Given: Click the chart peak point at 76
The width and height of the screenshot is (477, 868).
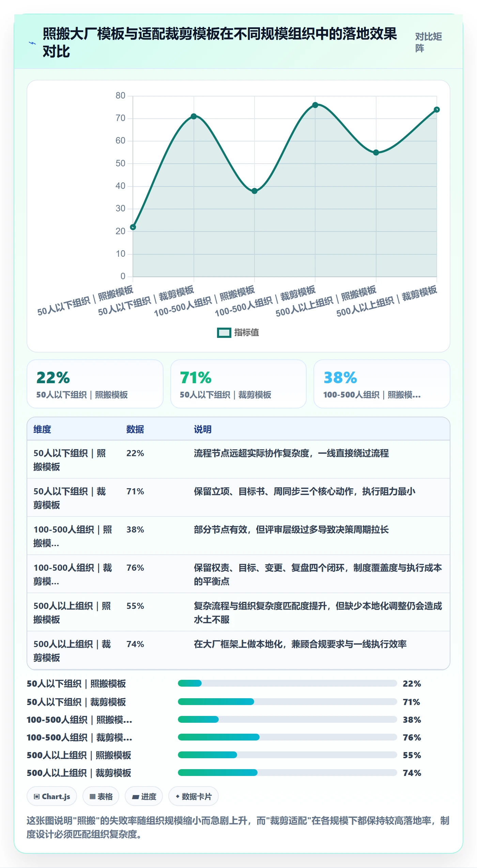Looking at the screenshot, I should click(315, 105).
